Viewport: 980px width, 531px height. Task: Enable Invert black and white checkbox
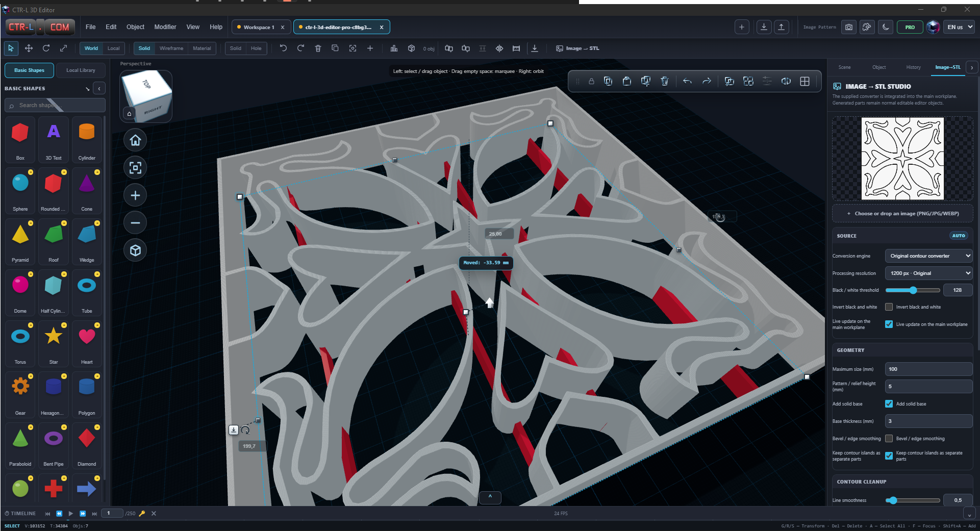point(889,307)
